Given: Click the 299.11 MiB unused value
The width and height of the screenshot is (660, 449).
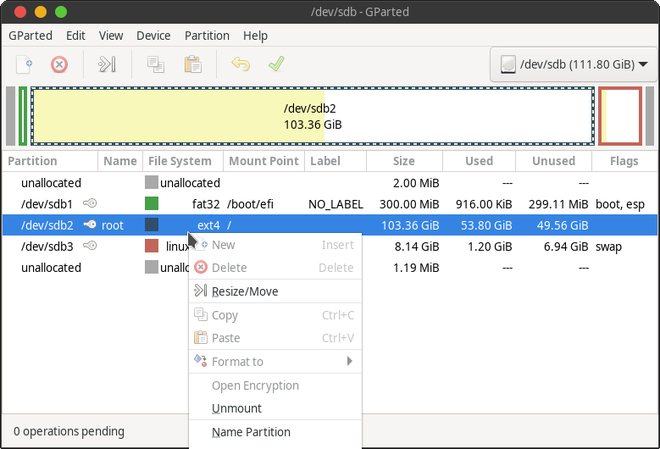Looking at the screenshot, I should (x=558, y=205).
